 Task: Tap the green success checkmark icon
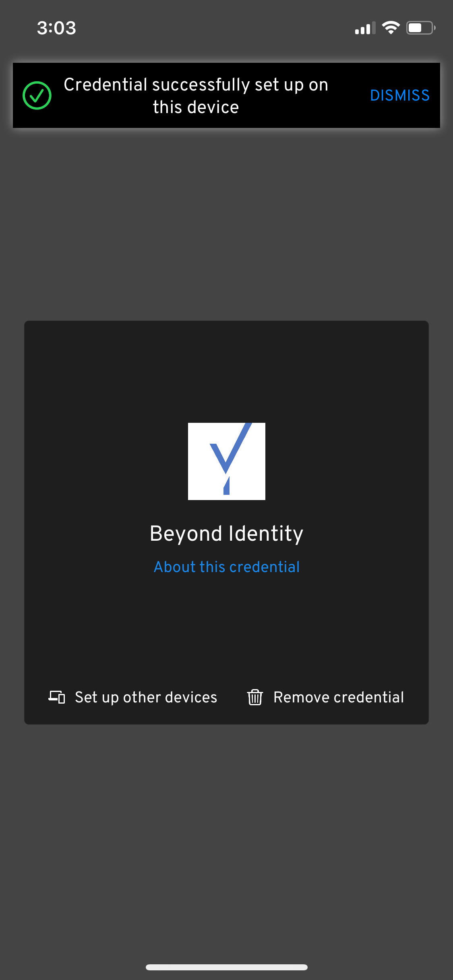point(37,95)
